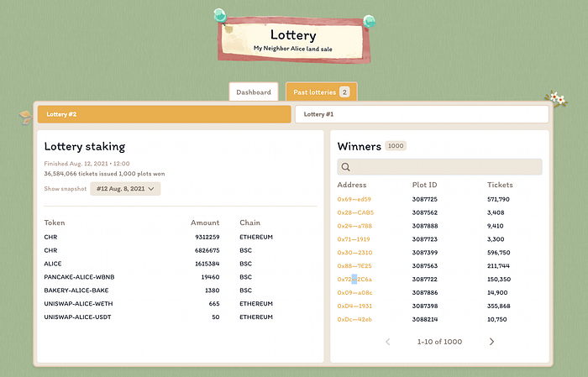Click the Plot ID 3087725 cell

(424, 199)
